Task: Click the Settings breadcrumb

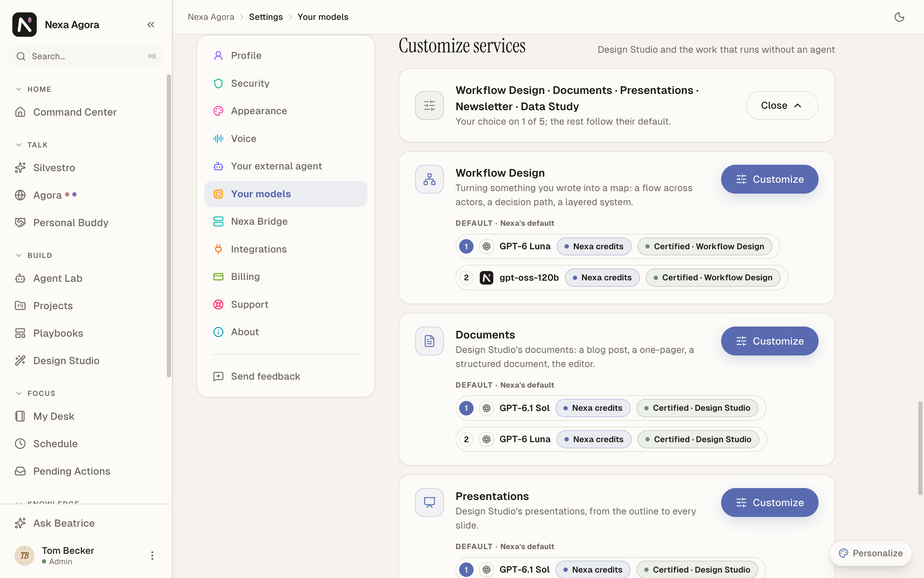Action: [266, 17]
